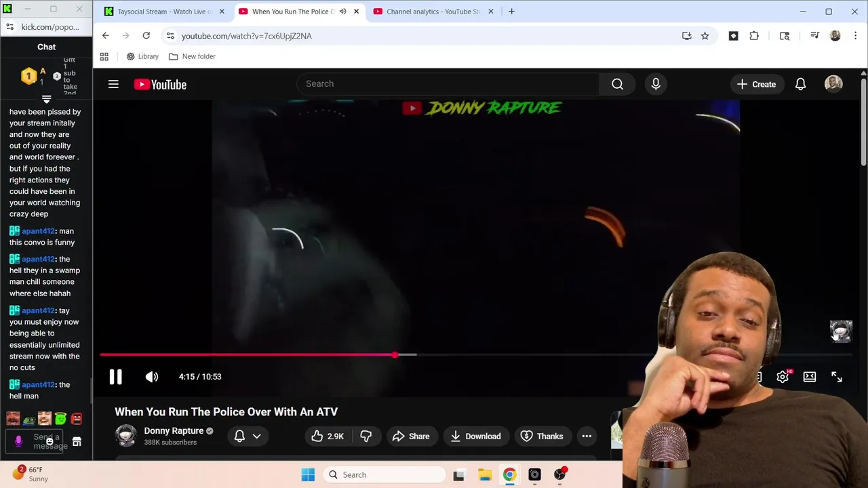Open more actions three-dot menu
This screenshot has height=488, width=868.
pyautogui.click(x=587, y=436)
